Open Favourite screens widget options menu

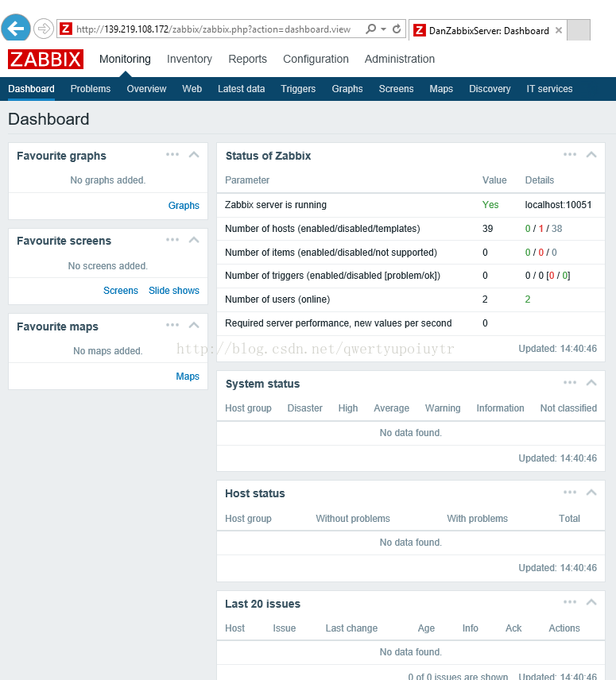172,240
